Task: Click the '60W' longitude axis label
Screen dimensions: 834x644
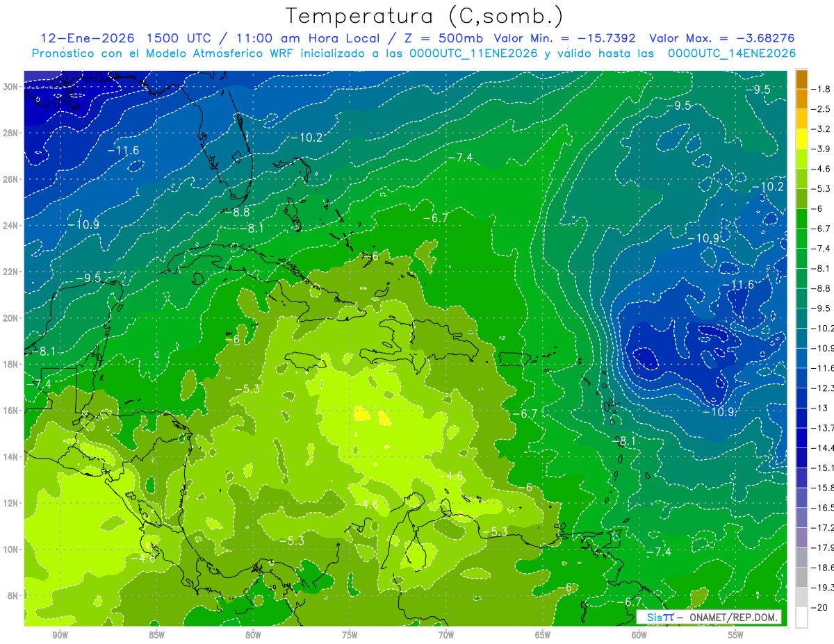Action: coord(639,635)
